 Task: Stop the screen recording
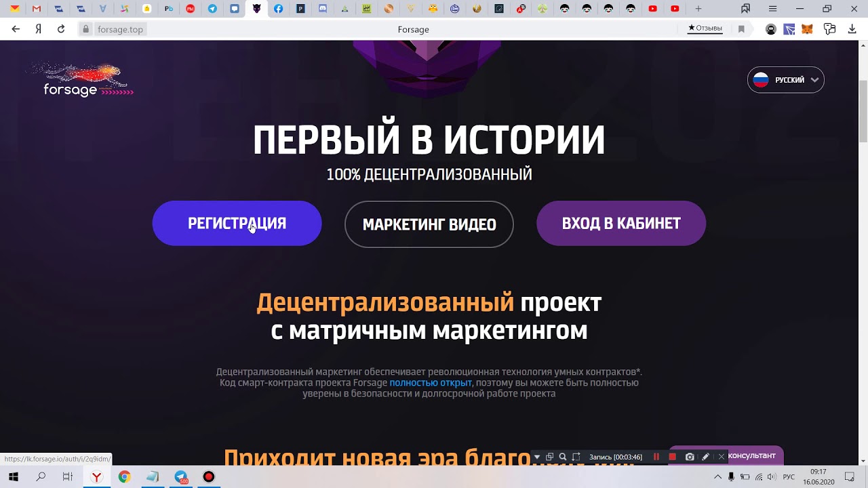point(673,457)
